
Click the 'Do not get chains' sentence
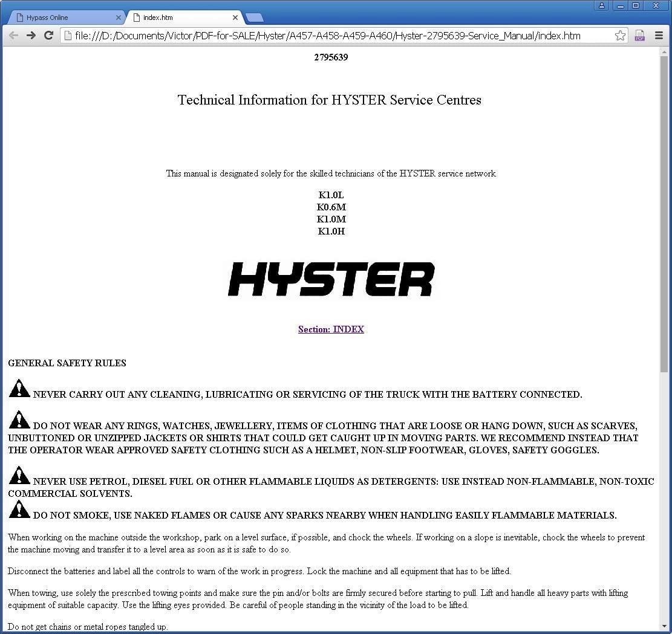click(88, 626)
